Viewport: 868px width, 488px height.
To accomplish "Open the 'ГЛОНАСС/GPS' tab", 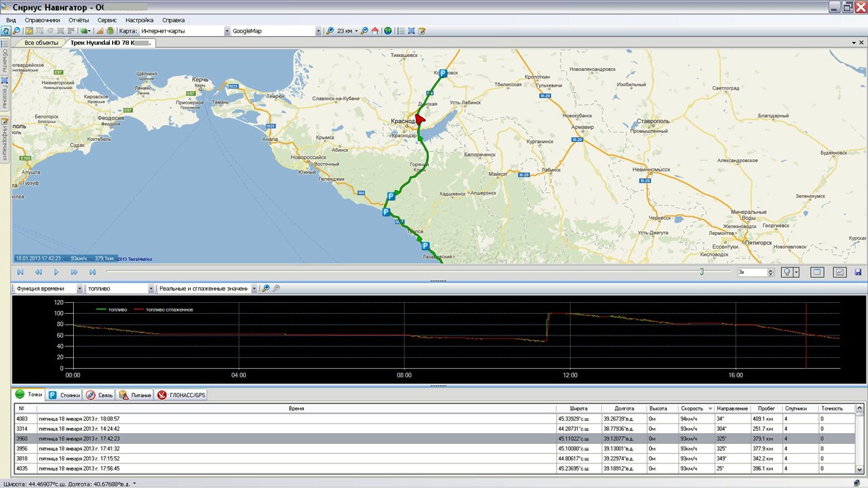I will 181,395.
